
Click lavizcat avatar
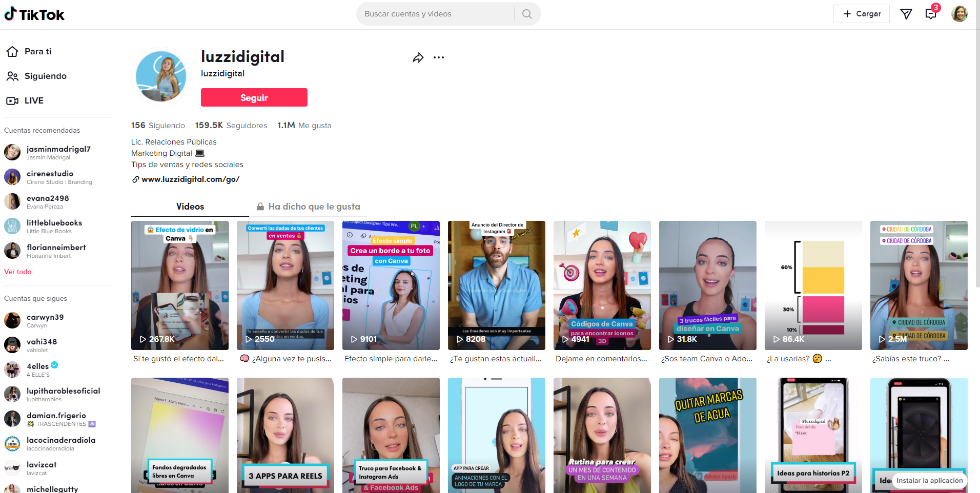[12, 468]
